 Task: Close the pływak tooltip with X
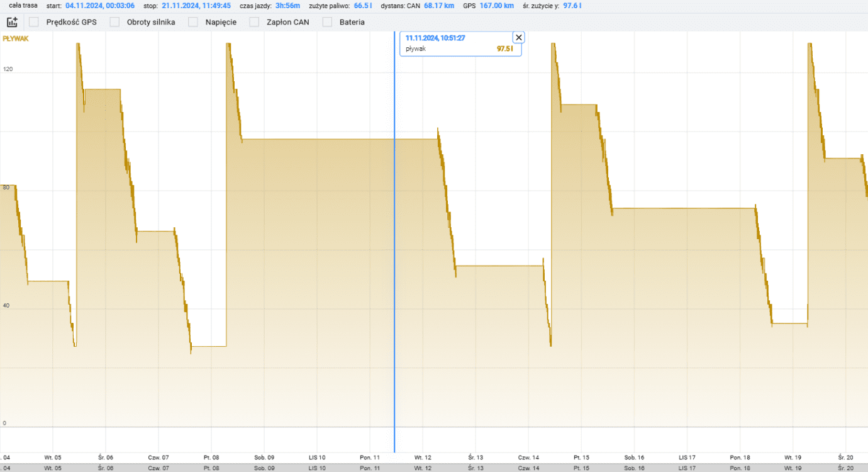pos(518,37)
